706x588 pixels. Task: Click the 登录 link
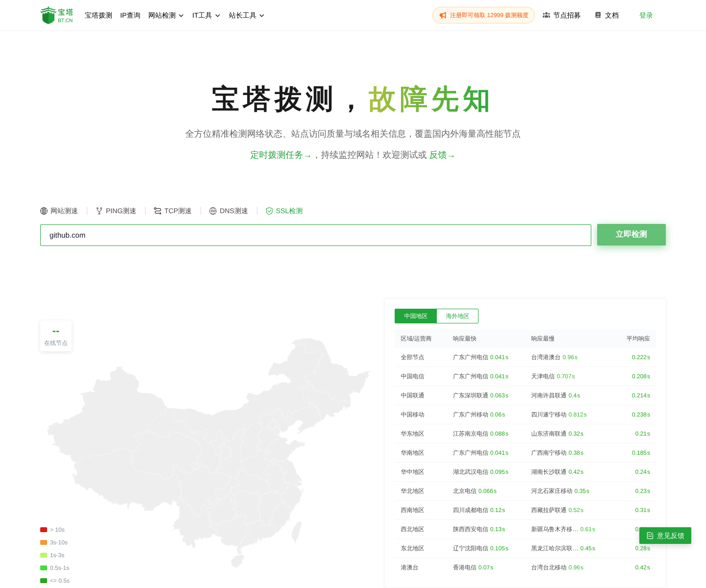tap(646, 15)
